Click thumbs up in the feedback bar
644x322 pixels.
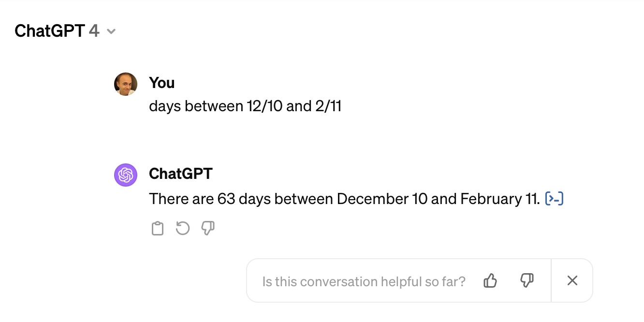point(490,280)
